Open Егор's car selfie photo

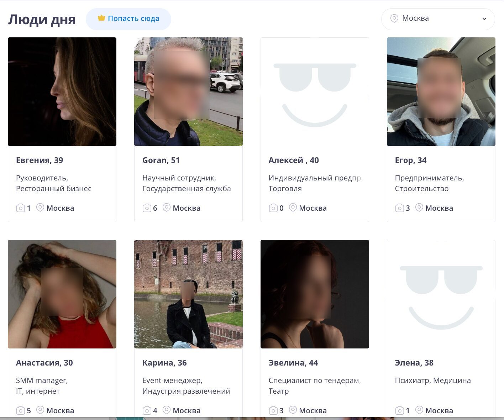[x=441, y=91]
